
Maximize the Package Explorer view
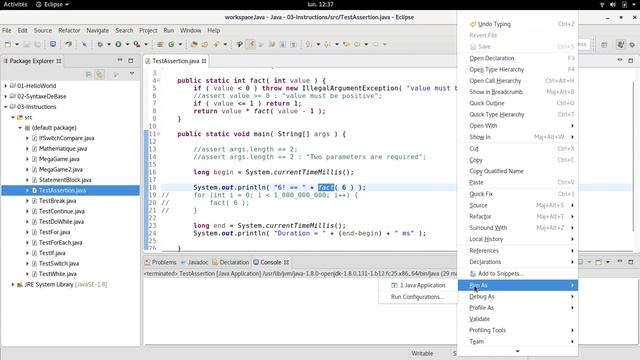[x=131, y=60]
